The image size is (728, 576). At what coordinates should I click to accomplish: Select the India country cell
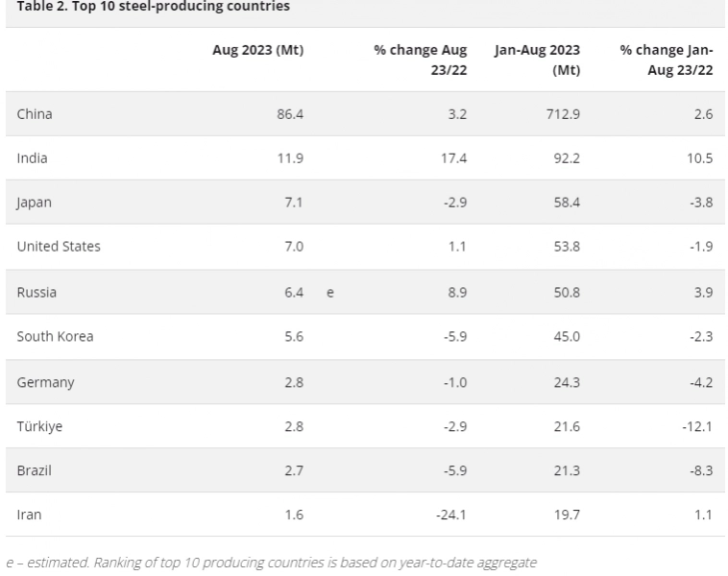pos(32,158)
